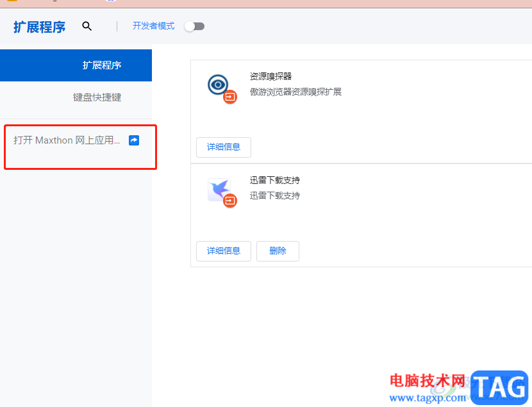Click the 迅雷下载支持 extension title

pyautogui.click(x=275, y=180)
